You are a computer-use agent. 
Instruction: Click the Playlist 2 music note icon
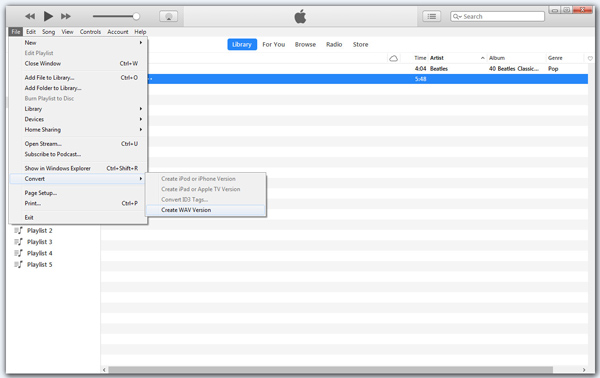[18, 230]
